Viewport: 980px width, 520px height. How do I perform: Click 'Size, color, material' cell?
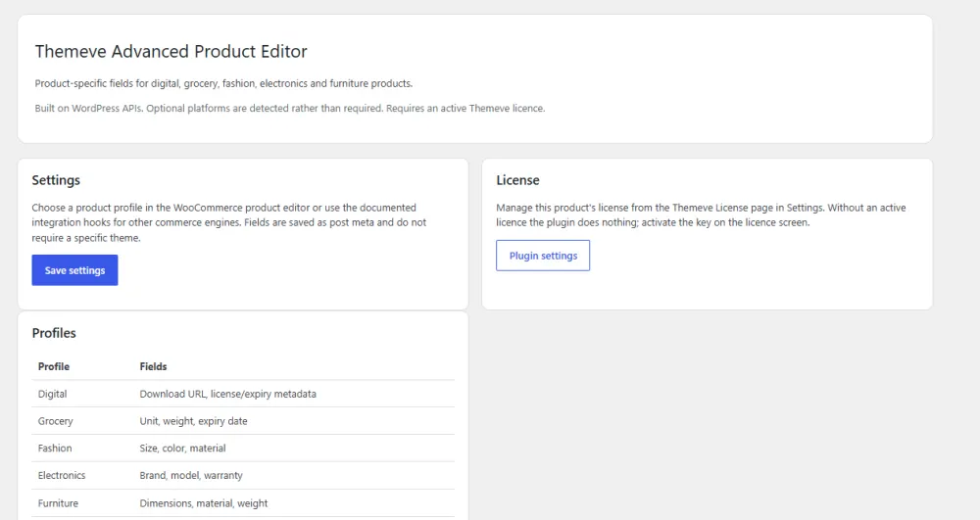[183, 449]
